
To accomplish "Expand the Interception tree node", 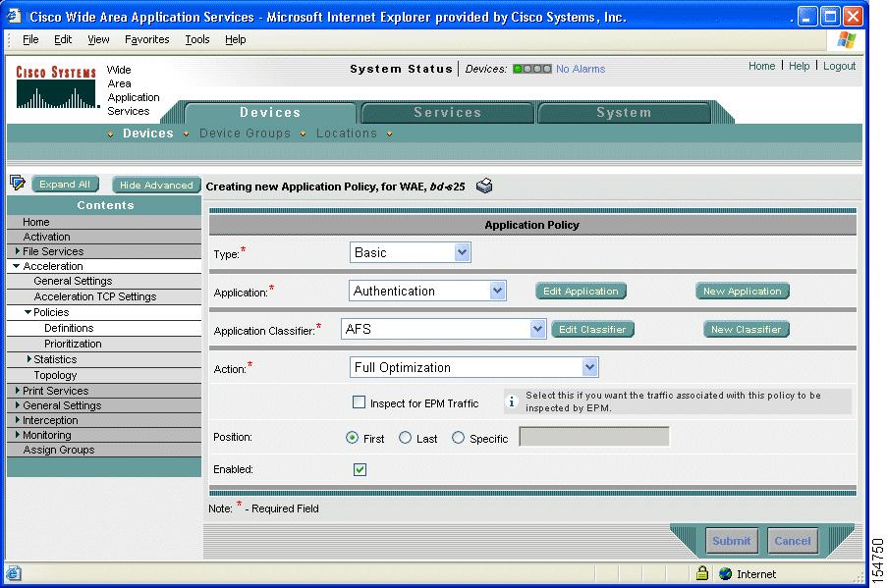I will coord(18,419).
